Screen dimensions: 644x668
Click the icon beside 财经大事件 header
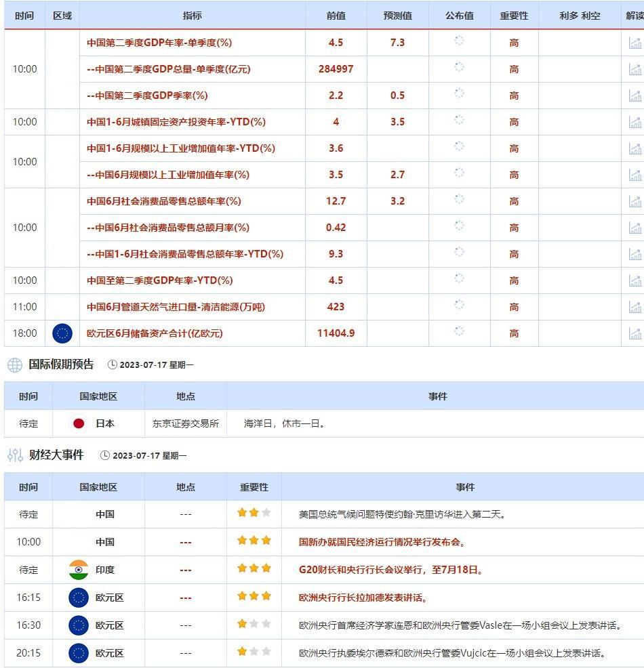pyautogui.click(x=14, y=456)
